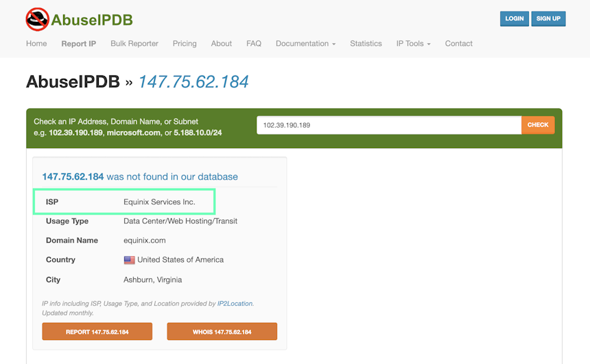Image resolution: width=590 pixels, height=364 pixels.
Task: Expand the IP Tools dropdown
Action: pos(413,44)
